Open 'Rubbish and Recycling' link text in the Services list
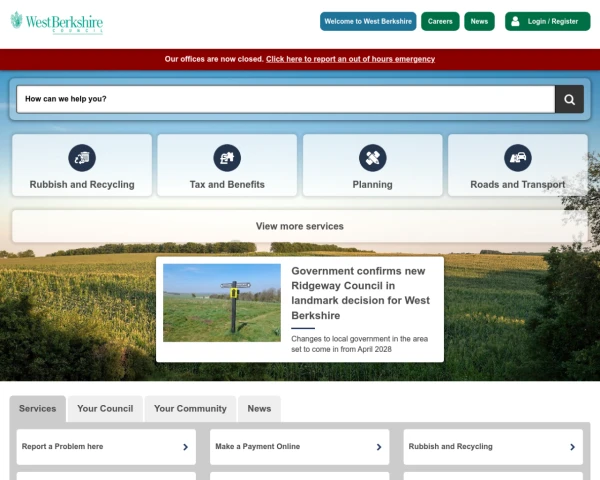Viewport: 600px width, 480px height. [450, 447]
